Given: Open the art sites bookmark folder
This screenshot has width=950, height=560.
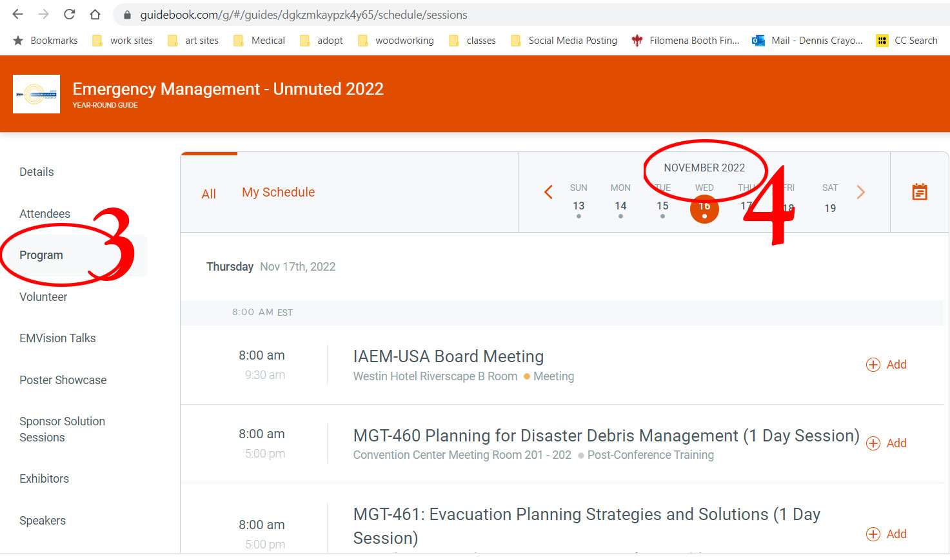Looking at the screenshot, I should (x=193, y=41).
